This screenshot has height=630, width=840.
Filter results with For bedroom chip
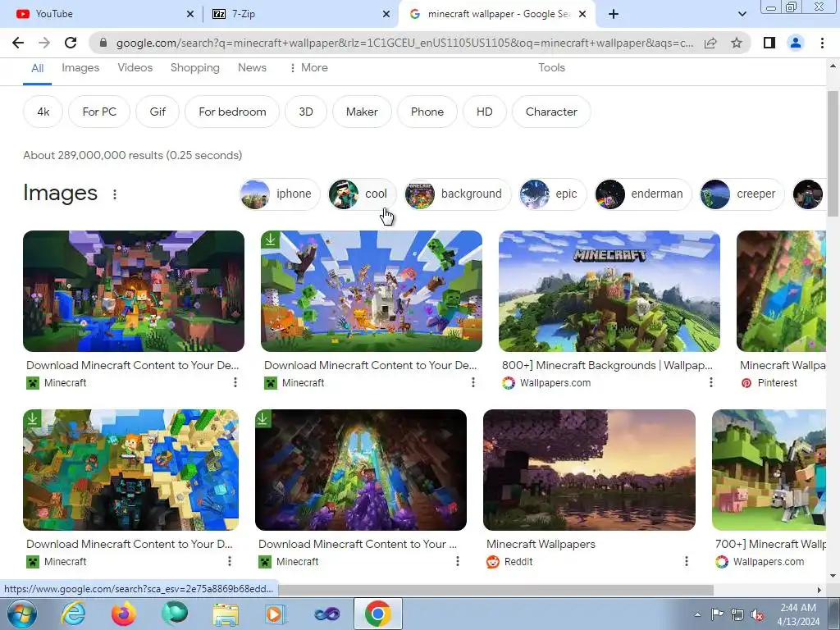232,112
